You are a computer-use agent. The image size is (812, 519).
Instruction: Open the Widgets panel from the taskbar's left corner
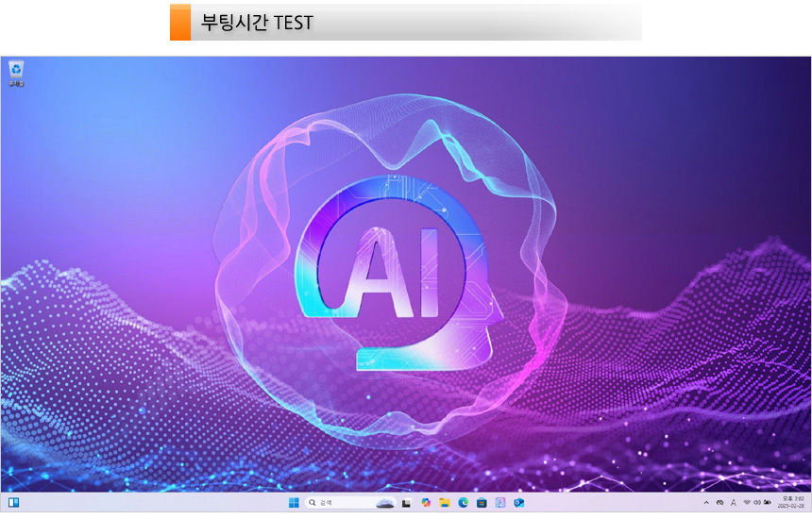[x=14, y=502]
